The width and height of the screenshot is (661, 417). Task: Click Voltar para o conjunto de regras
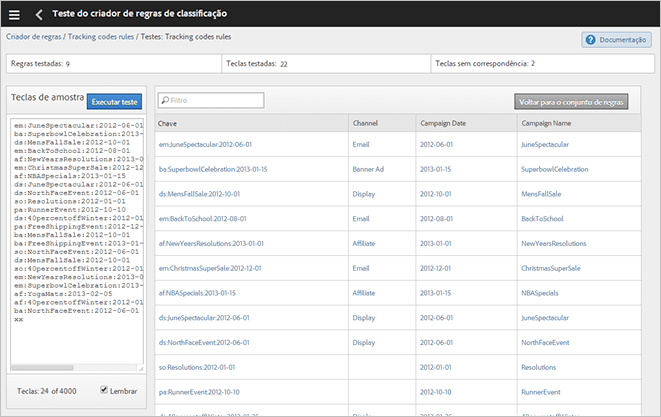click(x=571, y=102)
